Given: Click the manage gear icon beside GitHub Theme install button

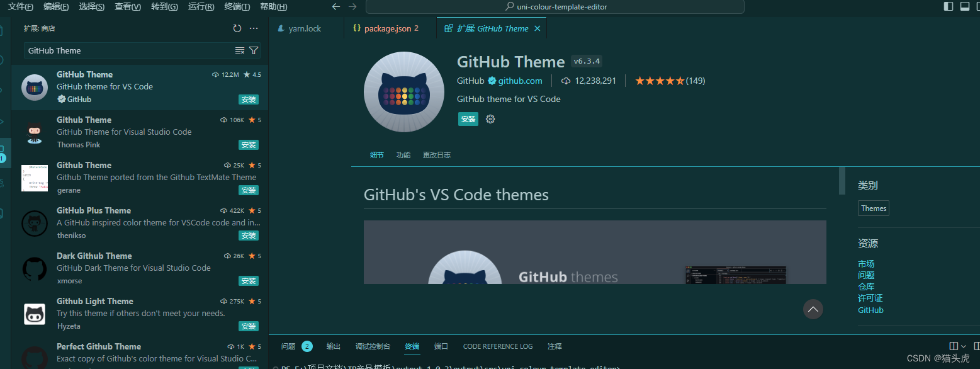Looking at the screenshot, I should pyautogui.click(x=490, y=118).
